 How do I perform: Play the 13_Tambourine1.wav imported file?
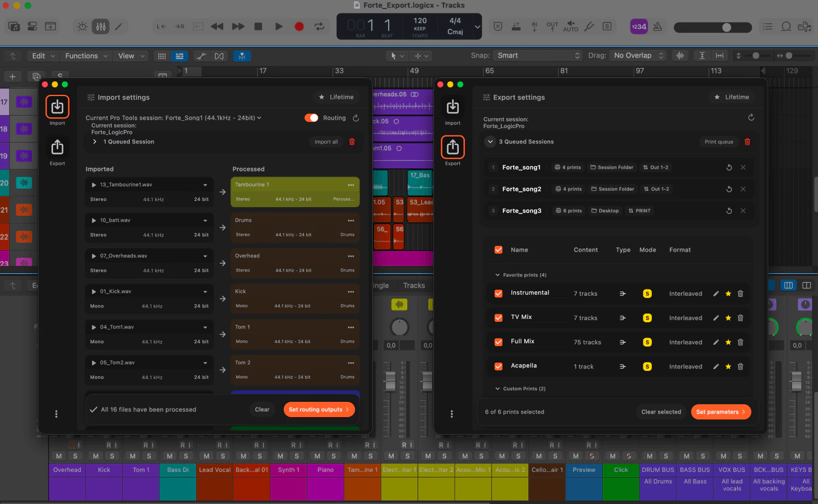click(93, 185)
